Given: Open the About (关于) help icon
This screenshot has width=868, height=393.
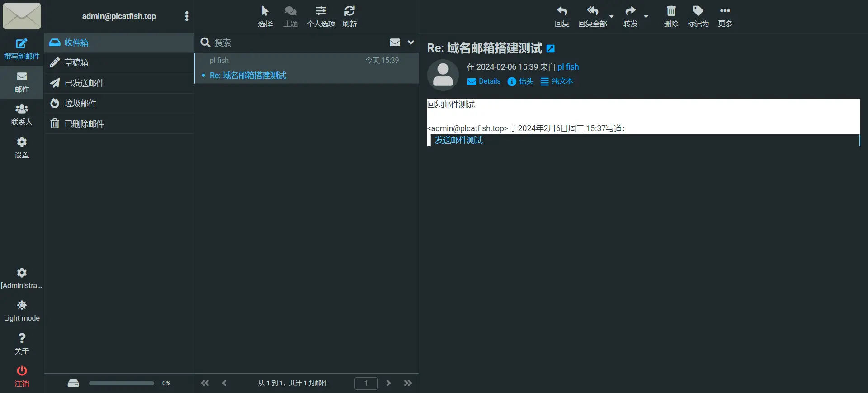Looking at the screenshot, I should 22,344.
